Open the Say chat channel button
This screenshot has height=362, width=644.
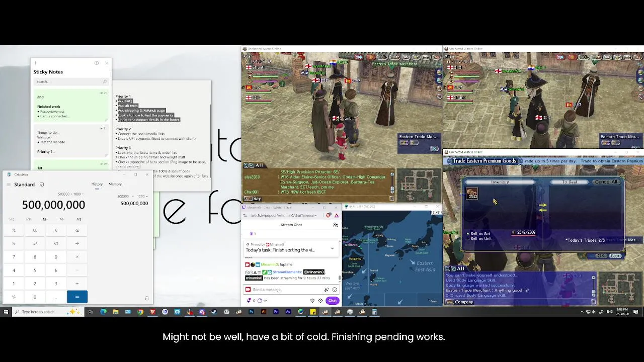point(254,199)
